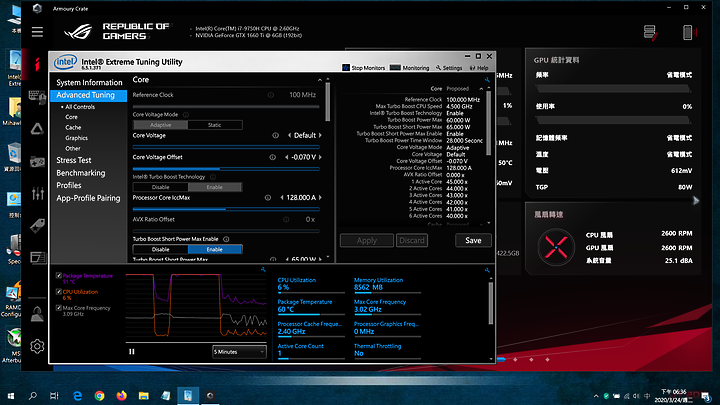Enable Intel Turbo Boost Technology
The height and width of the screenshot is (405, 720).
coord(215,187)
